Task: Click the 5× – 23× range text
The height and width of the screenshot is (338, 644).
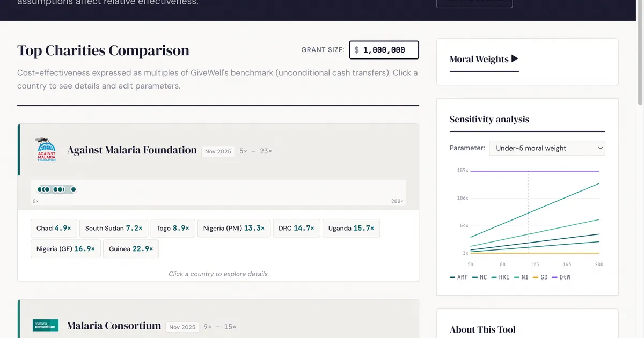Action: coord(255,151)
